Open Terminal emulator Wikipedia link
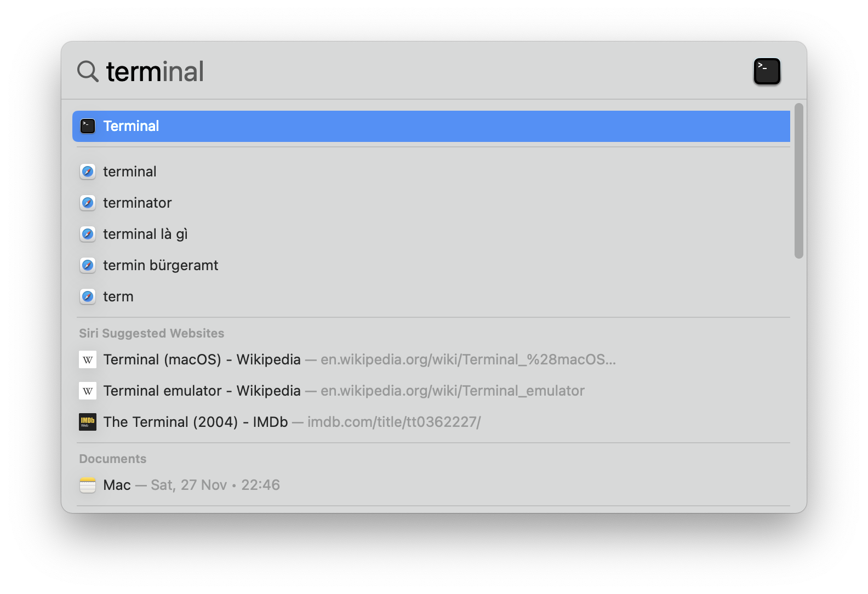Image resolution: width=868 pixels, height=594 pixels. (x=202, y=391)
